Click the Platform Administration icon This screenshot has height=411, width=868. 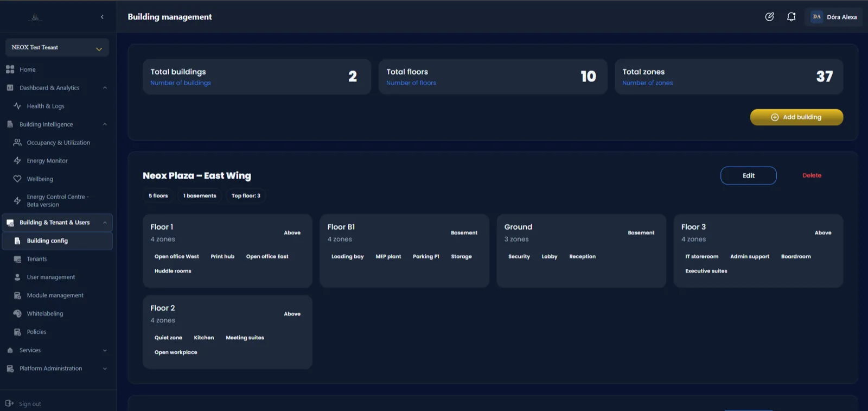10,368
